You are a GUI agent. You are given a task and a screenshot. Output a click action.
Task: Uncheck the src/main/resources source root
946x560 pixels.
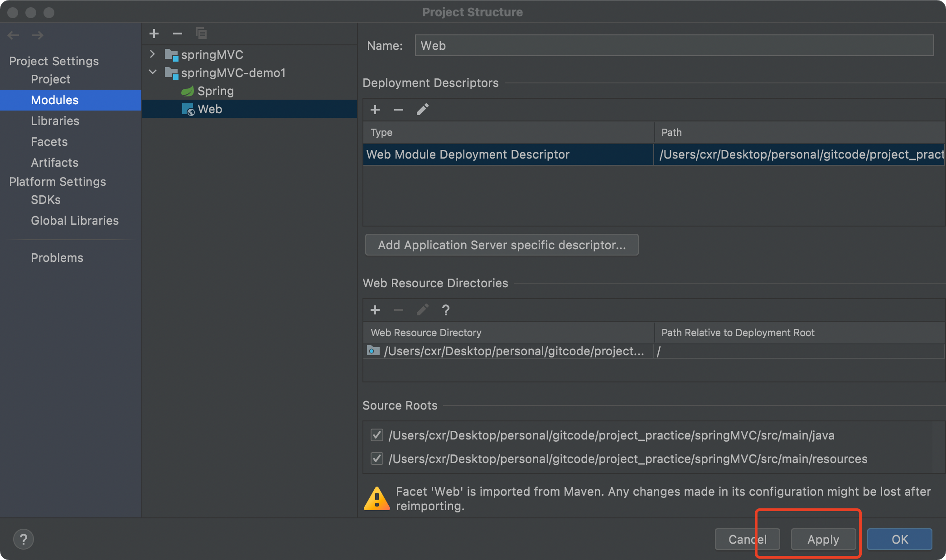(x=377, y=459)
